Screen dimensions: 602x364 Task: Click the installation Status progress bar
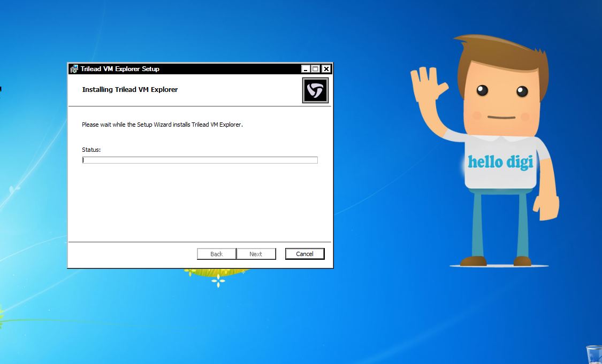200,160
